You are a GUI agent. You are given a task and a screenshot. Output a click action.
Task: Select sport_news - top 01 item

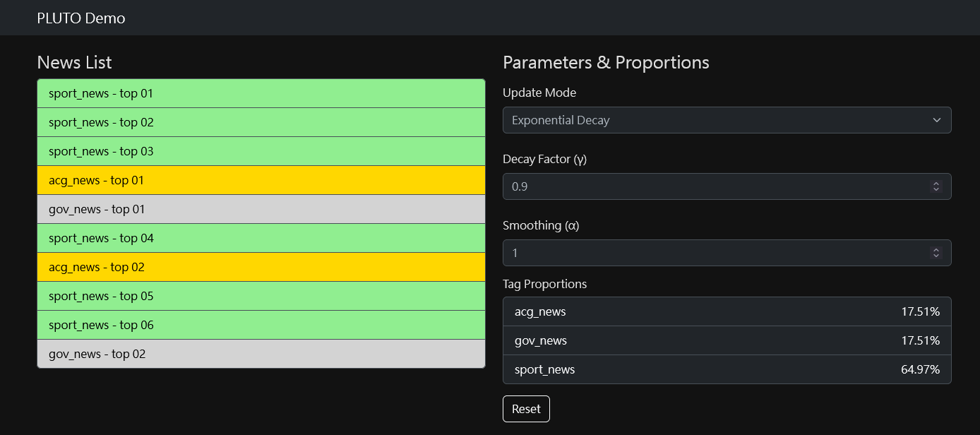click(x=261, y=93)
